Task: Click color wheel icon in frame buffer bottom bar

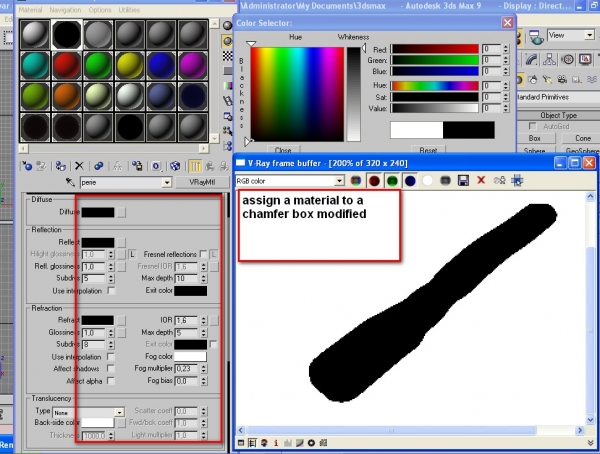Action: tap(264, 443)
